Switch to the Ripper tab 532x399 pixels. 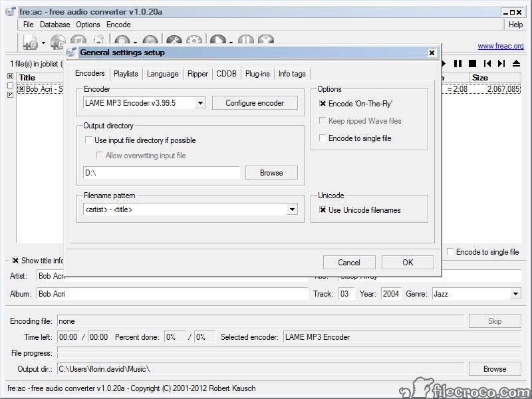click(x=198, y=74)
